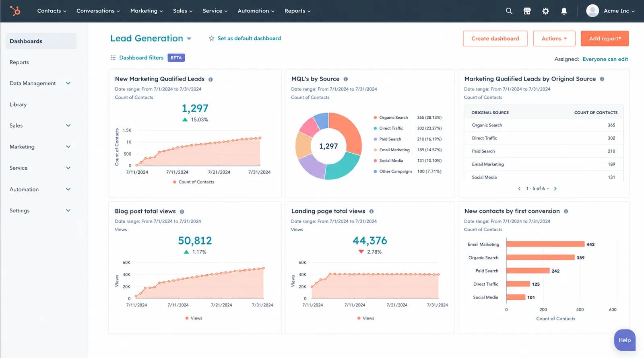
Task: Click the 44,376 landing page views total
Action: [370, 241]
